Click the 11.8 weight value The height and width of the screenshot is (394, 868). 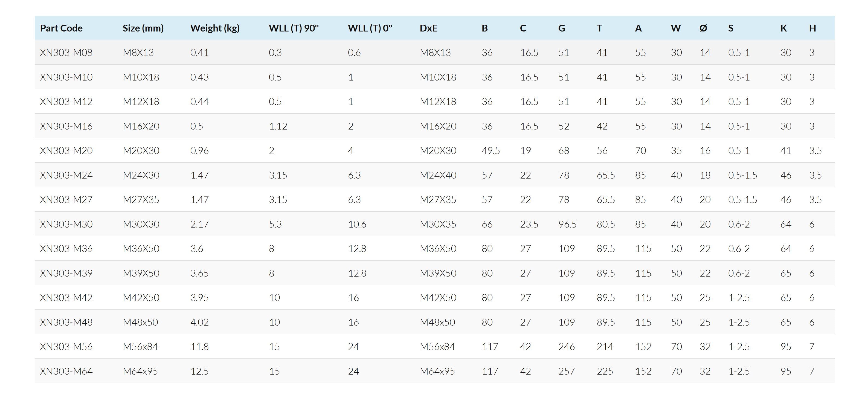tap(199, 347)
